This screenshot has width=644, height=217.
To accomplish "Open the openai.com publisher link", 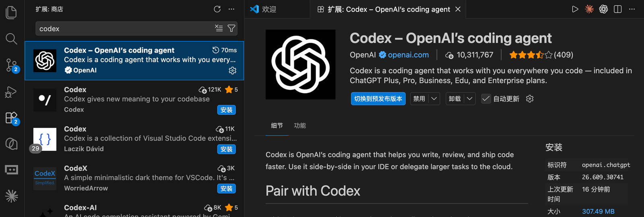I will click(408, 55).
